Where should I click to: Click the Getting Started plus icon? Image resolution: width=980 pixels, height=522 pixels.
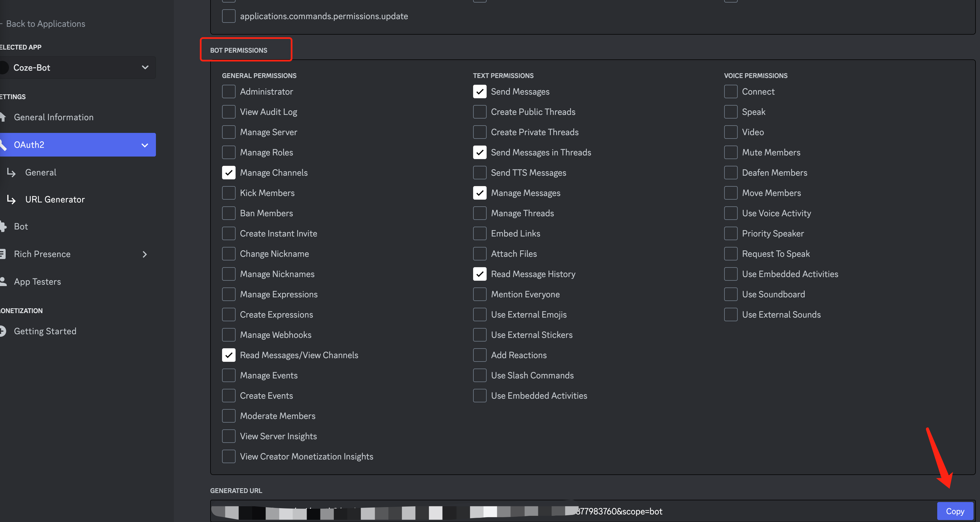pos(3,331)
